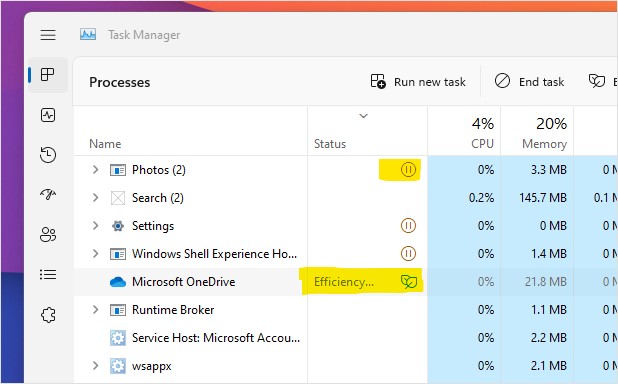Click the suspended icon on Photos row

pyautogui.click(x=408, y=170)
